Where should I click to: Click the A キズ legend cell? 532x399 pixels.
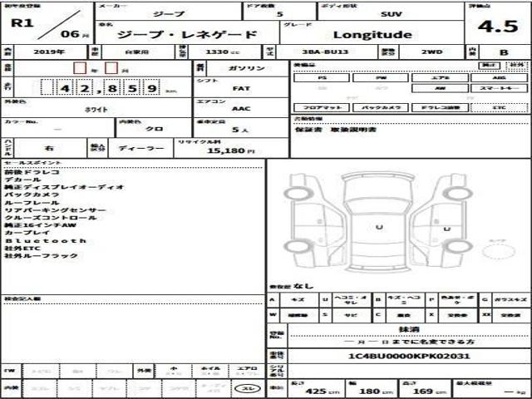tap(293, 300)
